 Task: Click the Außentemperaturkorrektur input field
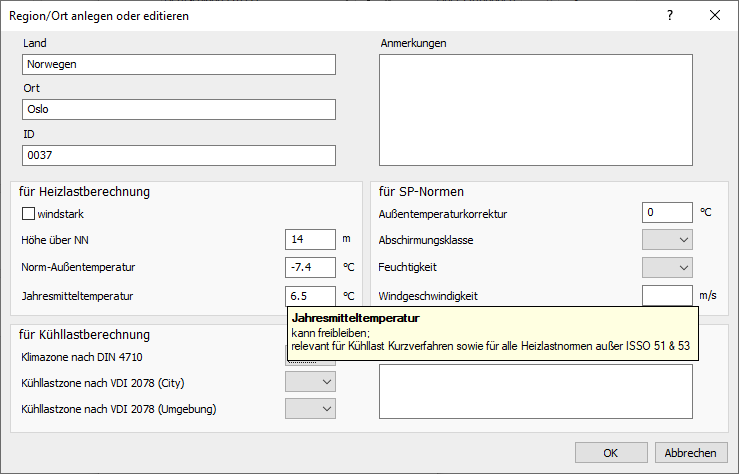pyautogui.click(x=667, y=212)
